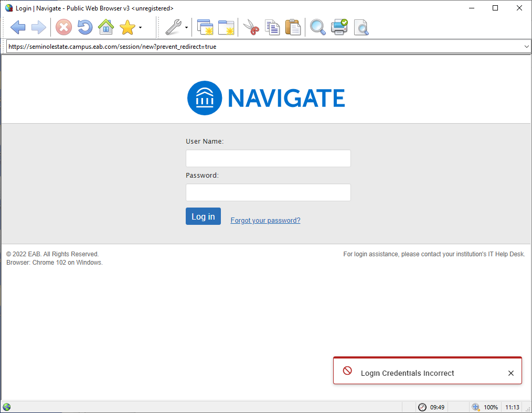Dismiss the Login Credentials Incorrect alert

[x=511, y=373]
